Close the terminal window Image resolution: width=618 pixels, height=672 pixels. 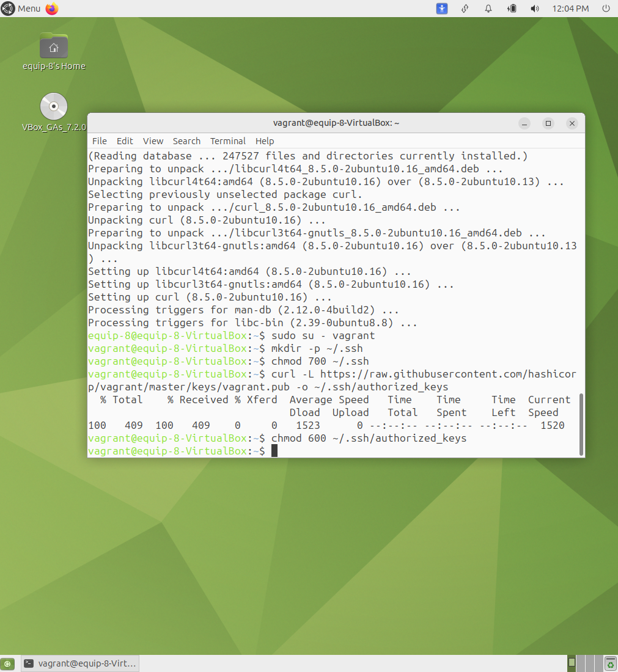[572, 123]
